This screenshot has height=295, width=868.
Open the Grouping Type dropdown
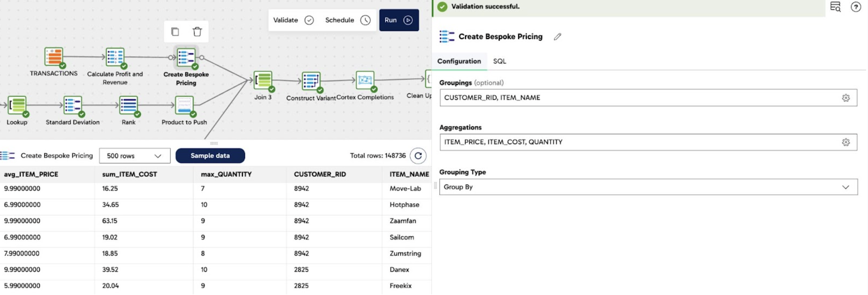coord(648,187)
